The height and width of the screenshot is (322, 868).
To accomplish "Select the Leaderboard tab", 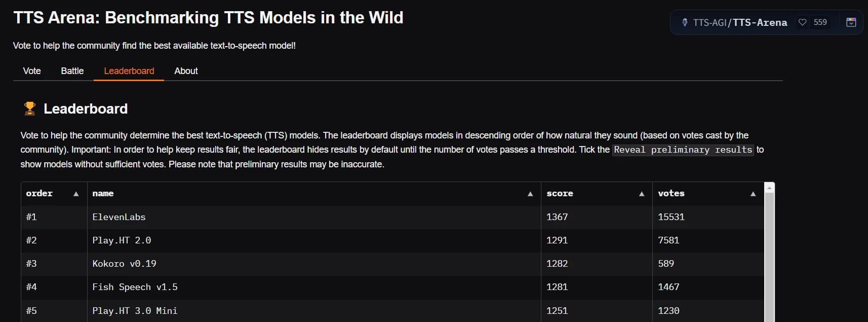I will click(x=129, y=71).
